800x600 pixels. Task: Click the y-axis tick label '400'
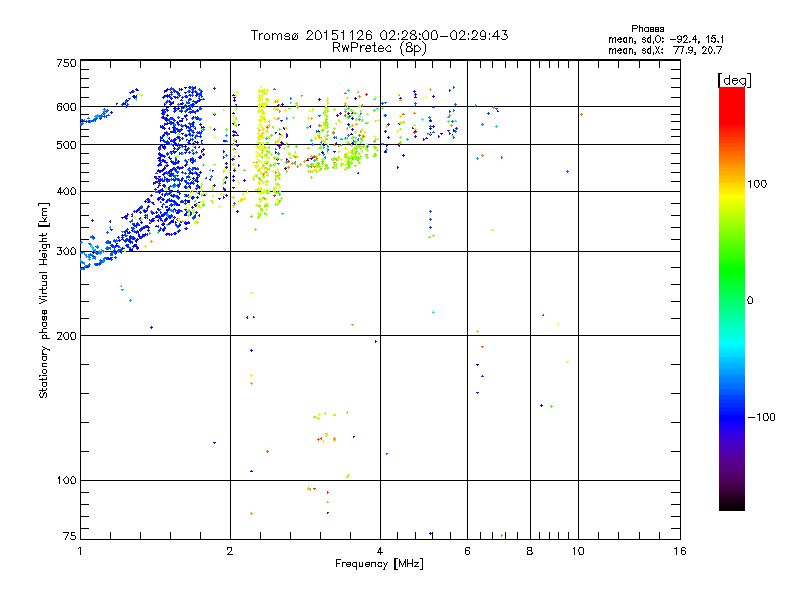coord(66,191)
